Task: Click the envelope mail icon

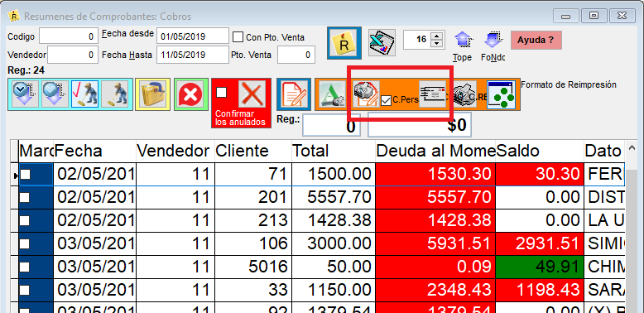Action: click(432, 94)
